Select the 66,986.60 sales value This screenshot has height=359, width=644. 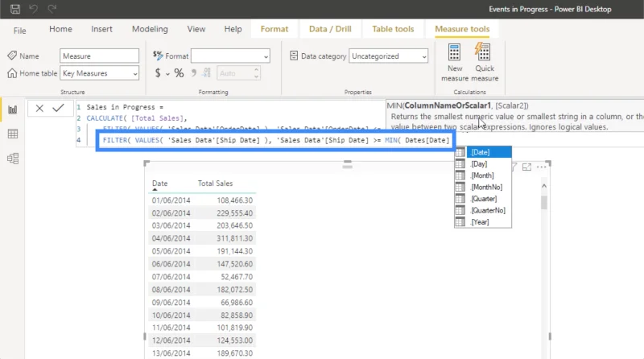click(x=237, y=303)
